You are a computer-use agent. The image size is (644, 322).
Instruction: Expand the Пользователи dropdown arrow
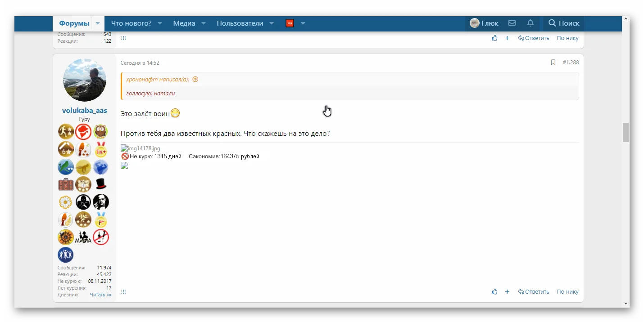click(271, 23)
